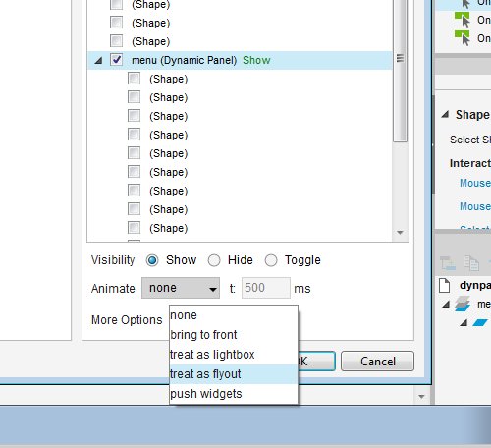Click the Cancel button
Viewport: 491px width, 448px height.
[x=377, y=362]
